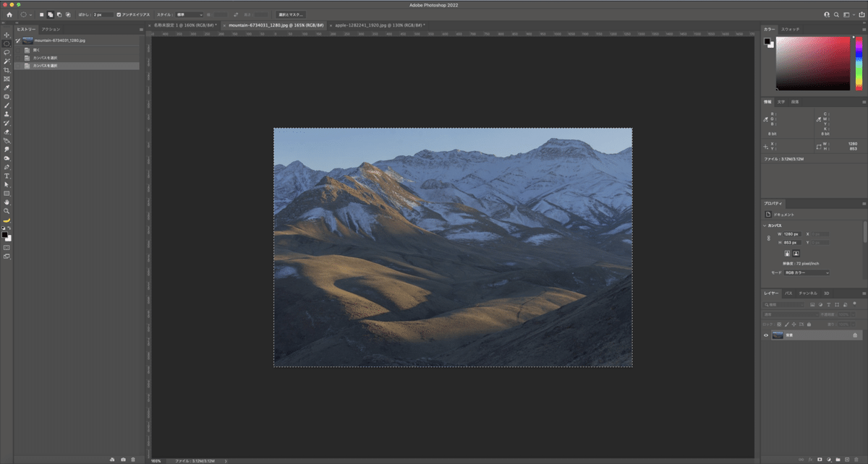Screen dimensions: 868x464
Task: Switch to the Swatches panel tab
Action: click(x=791, y=29)
